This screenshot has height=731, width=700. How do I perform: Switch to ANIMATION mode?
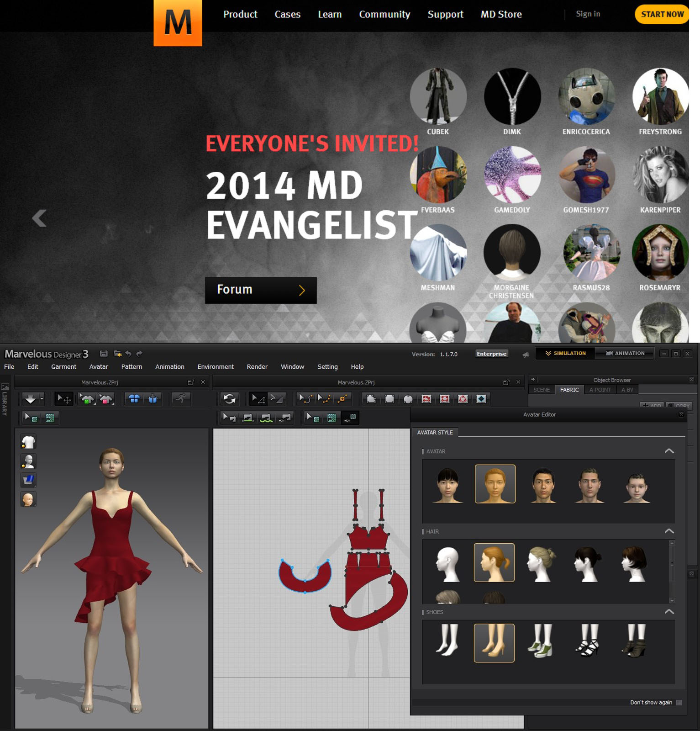point(625,353)
